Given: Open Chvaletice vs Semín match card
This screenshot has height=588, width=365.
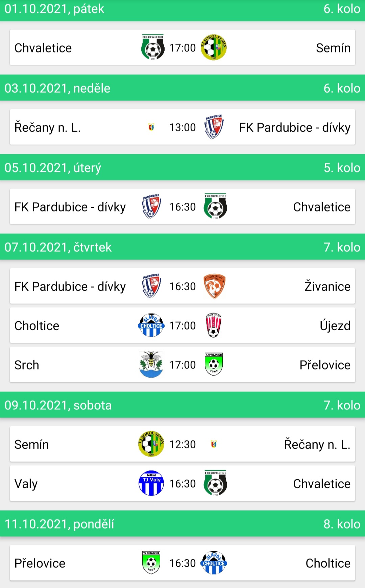Looking at the screenshot, I should 182,47.
